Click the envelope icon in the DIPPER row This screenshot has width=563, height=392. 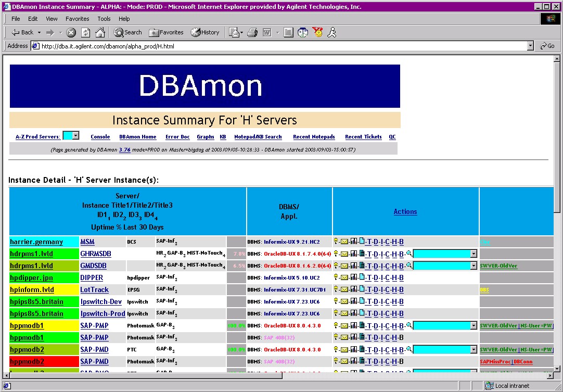tap(344, 278)
